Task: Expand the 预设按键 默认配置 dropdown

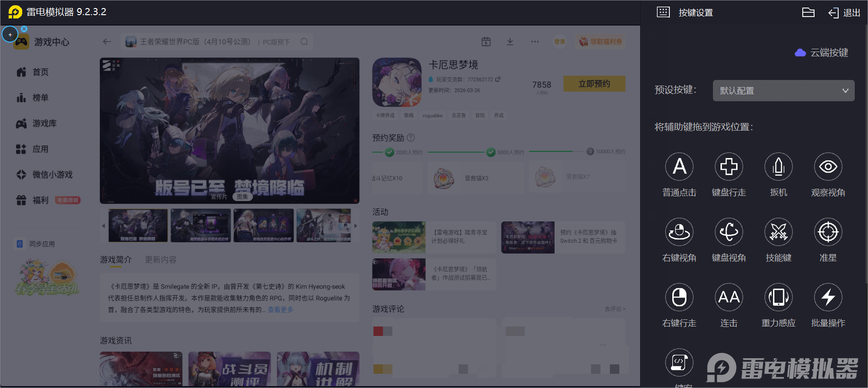Action: pyautogui.click(x=784, y=90)
